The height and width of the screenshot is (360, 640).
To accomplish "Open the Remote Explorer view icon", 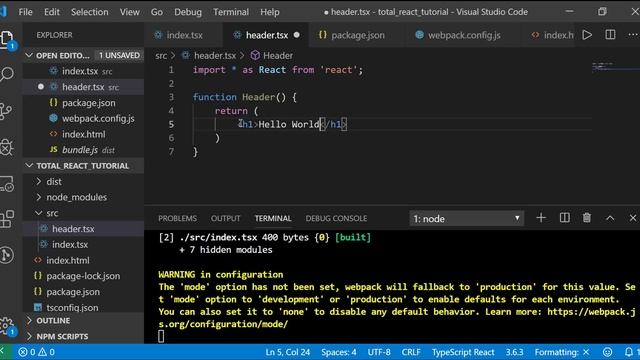I will coord(7,184).
